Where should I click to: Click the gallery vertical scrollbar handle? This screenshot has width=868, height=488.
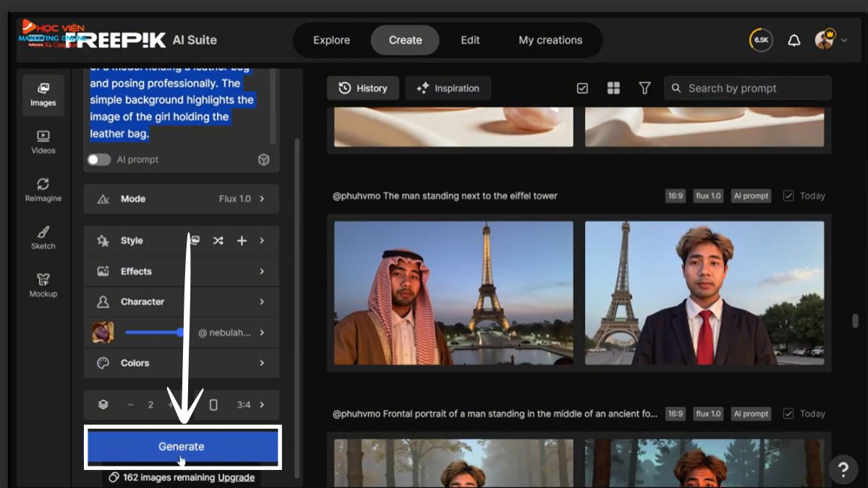click(x=855, y=320)
